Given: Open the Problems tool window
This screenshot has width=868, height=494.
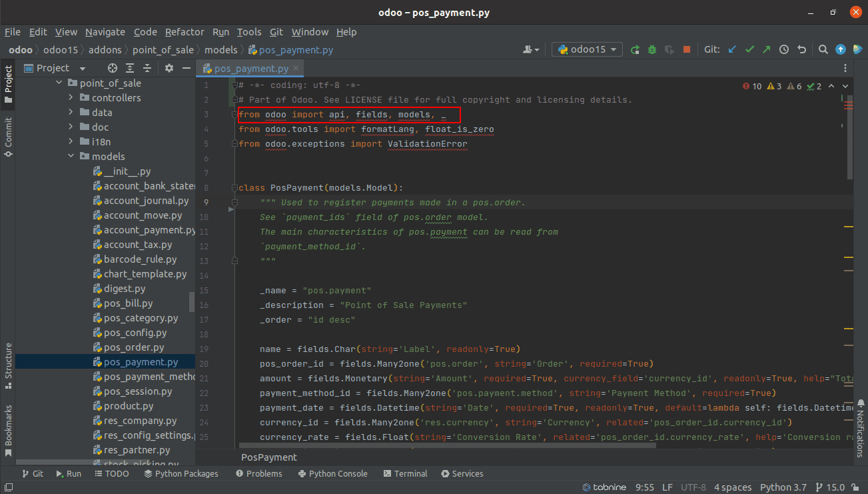Looking at the screenshot, I should pos(258,474).
